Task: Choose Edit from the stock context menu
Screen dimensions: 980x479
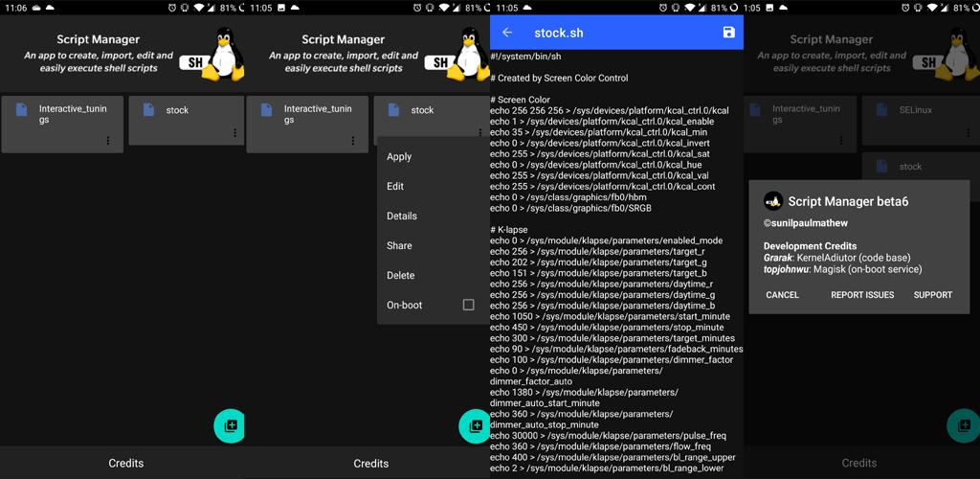Action: pos(395,187)
